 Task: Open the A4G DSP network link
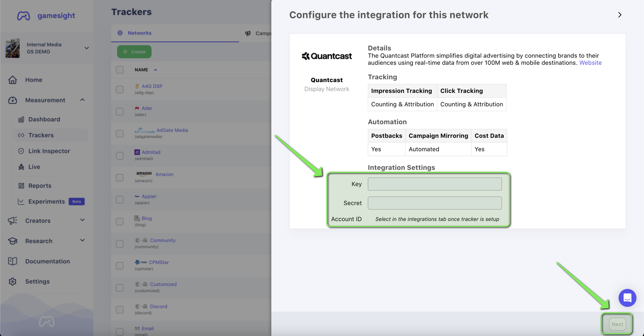152,86
